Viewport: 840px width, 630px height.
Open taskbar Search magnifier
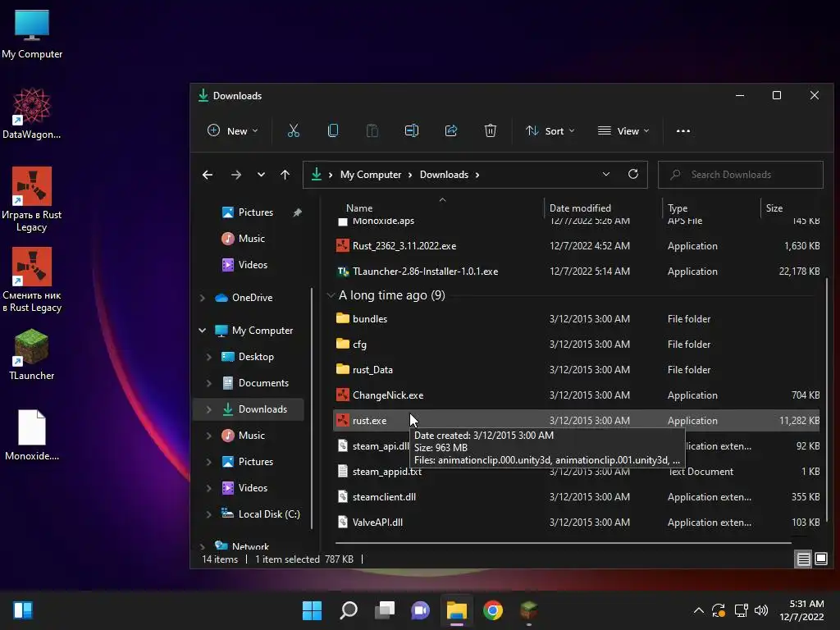348,610
